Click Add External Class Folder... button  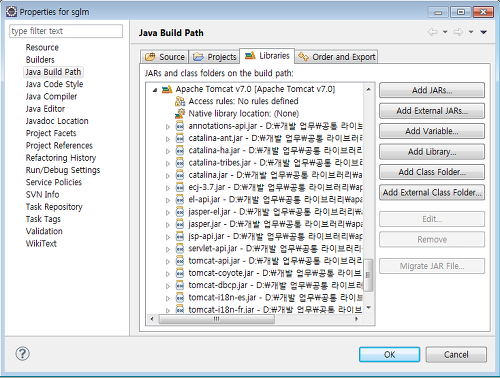pos(432,192)
